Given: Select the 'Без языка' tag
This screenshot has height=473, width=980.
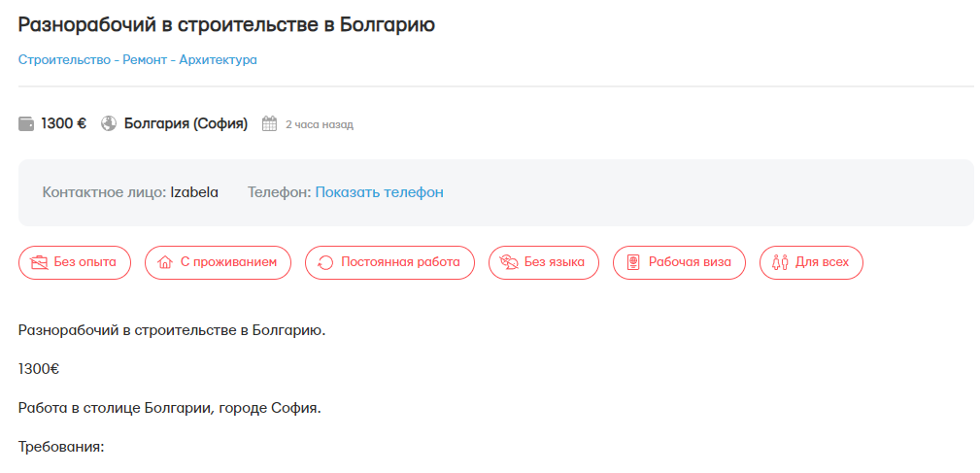Looking at the screenshot, I should point(543,262).
